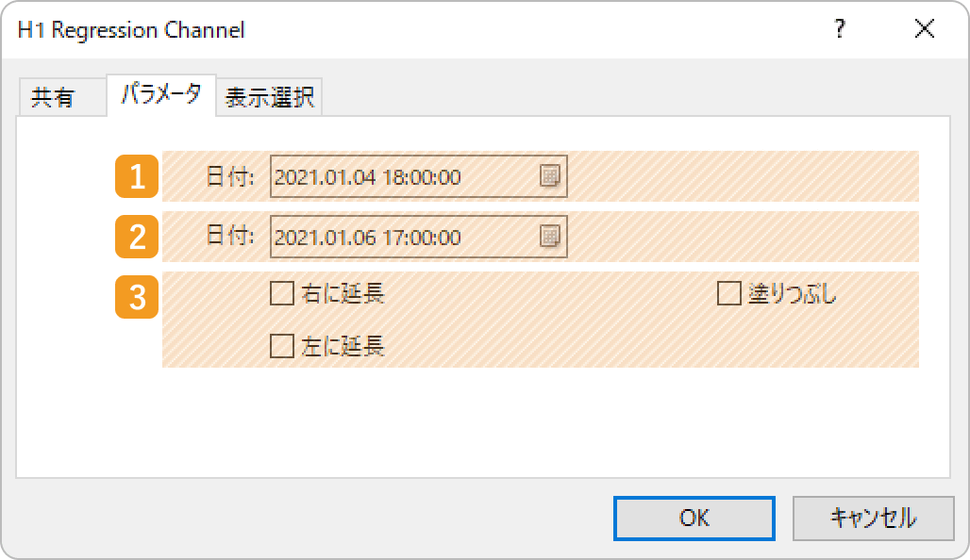Enable the 右に延長 checkbox
This screenshot has height=560, width=970.
click(x=282, y=293)
